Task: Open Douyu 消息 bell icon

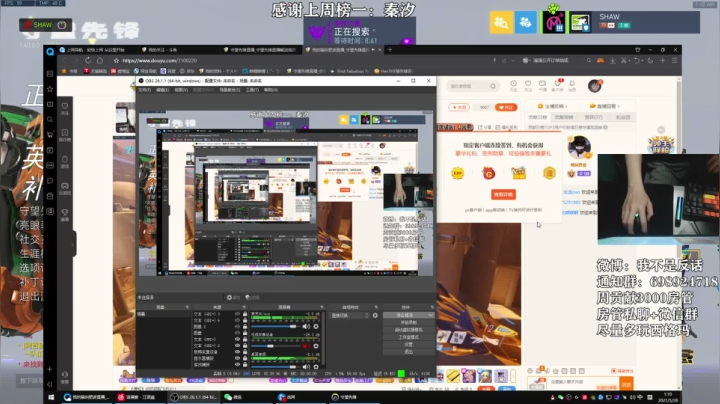Action: point(572,84)
